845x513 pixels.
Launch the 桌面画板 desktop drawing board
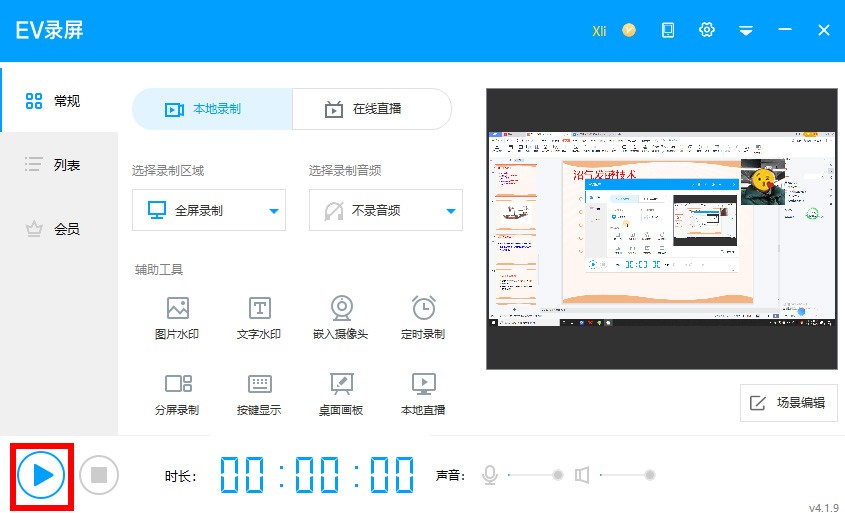click(341, 394)
